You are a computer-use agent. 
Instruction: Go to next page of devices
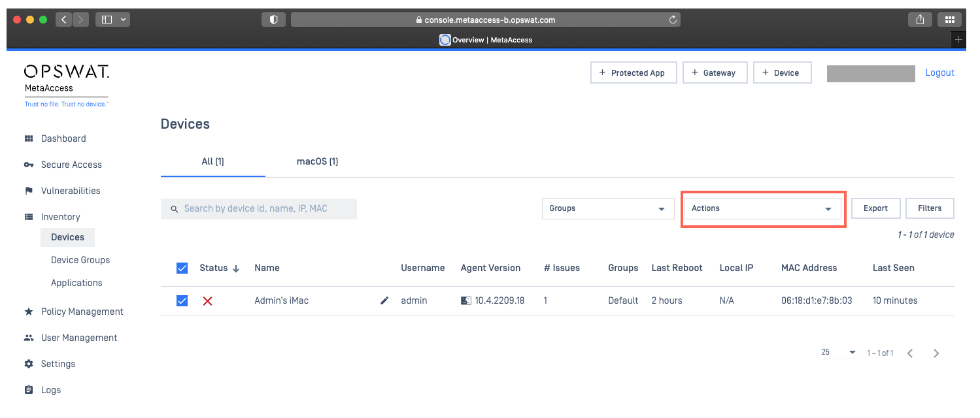936,353
